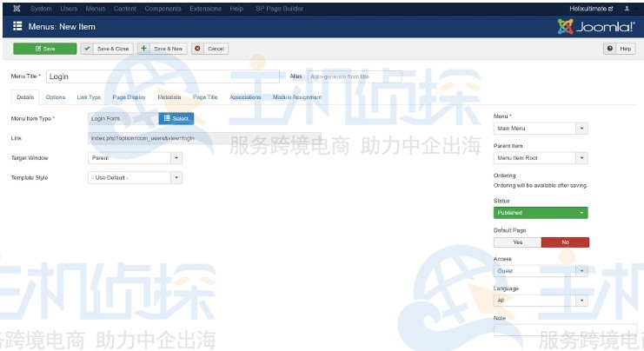
Task: Click the Save & Close button
Action: click(107, 49)
